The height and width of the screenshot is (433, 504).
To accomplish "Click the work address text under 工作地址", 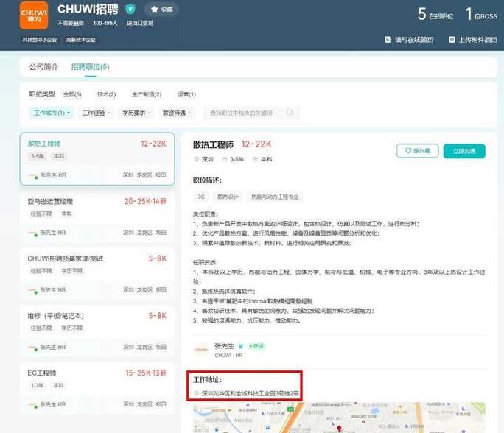I will [251, 393].
